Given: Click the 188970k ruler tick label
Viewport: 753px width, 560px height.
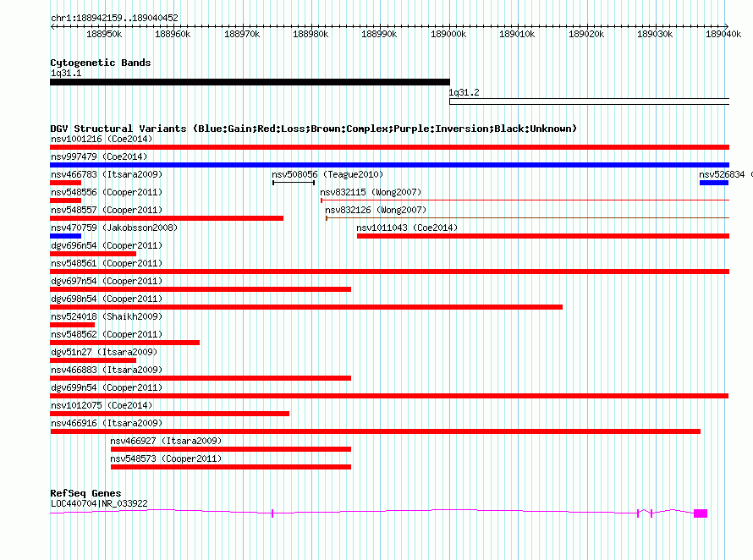Looking at the screenshot, I should coord(242,34).
